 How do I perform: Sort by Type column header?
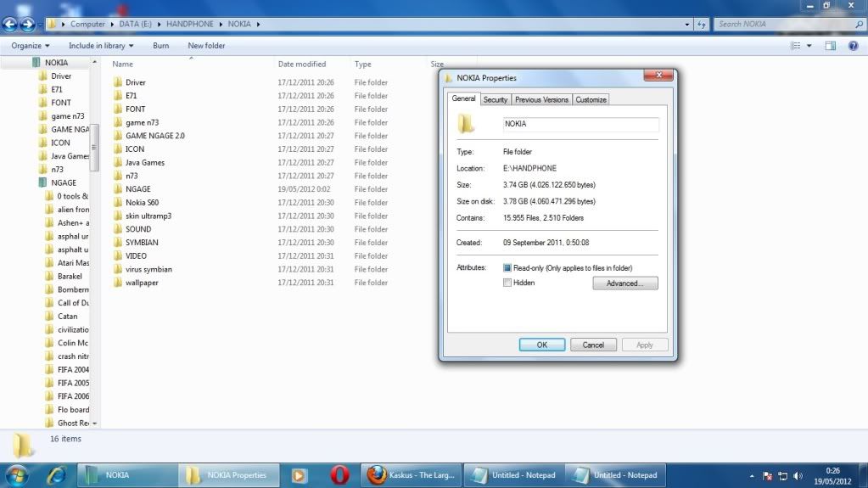pyautogui.click(x=362, y=65)
